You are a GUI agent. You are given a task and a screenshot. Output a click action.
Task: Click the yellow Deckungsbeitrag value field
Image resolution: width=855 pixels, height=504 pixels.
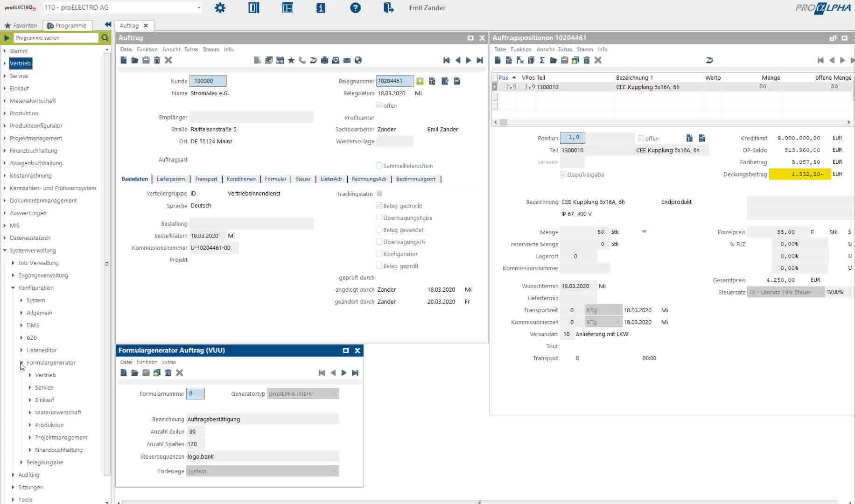coord(800,174)
